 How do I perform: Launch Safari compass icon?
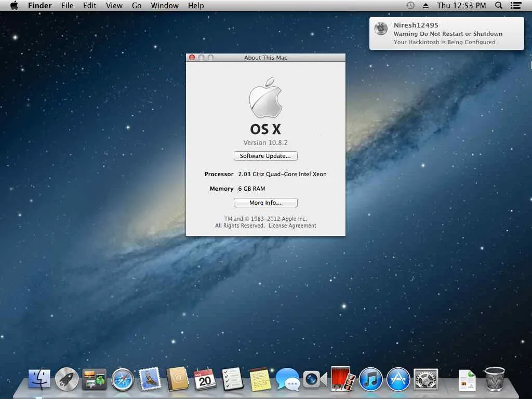coord(123,379)
